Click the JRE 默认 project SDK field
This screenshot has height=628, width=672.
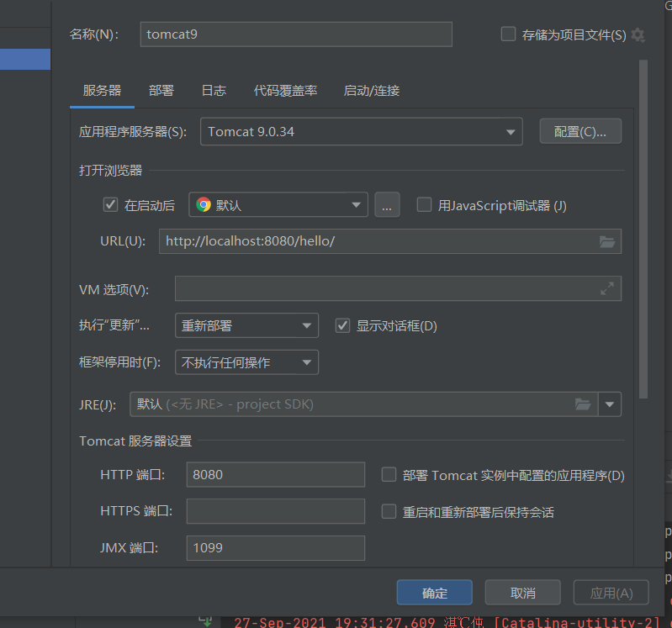click(x=363, y=404)
